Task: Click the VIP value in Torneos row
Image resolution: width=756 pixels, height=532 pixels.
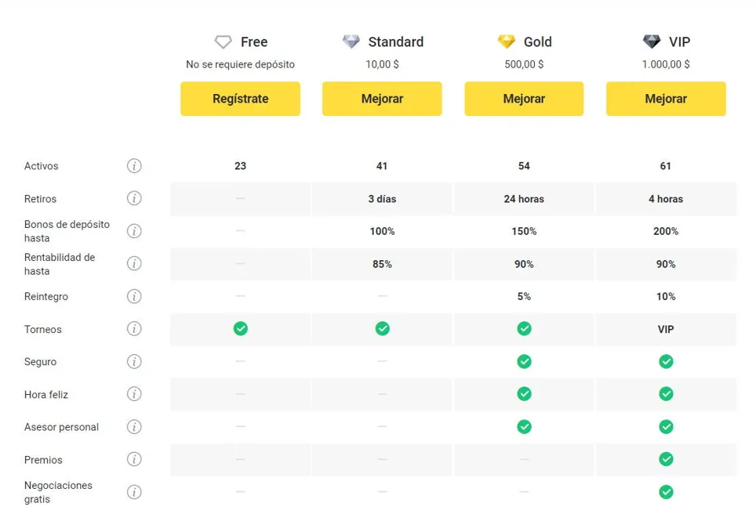Action: tap(666, 329)
